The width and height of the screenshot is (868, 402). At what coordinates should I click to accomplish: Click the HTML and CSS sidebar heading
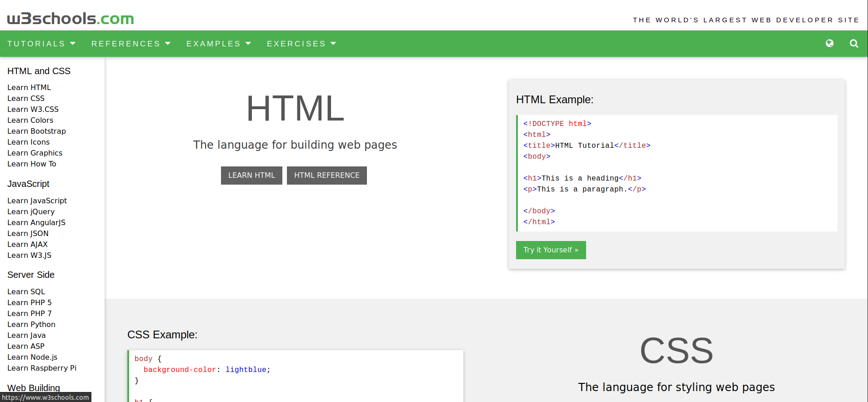[39, 71]
